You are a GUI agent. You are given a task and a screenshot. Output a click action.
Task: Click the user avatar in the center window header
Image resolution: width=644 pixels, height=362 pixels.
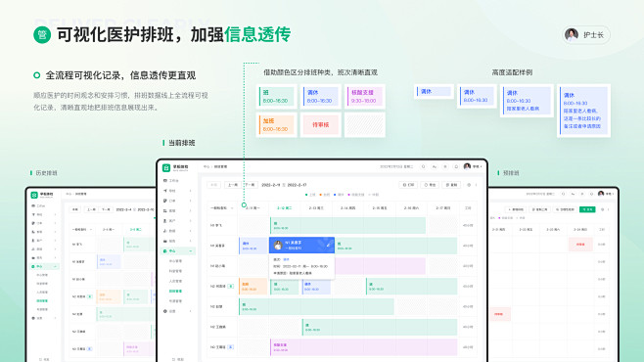tap(467, 166)
